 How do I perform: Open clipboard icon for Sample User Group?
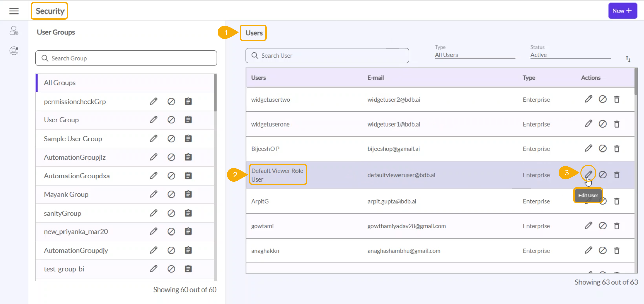188,139
